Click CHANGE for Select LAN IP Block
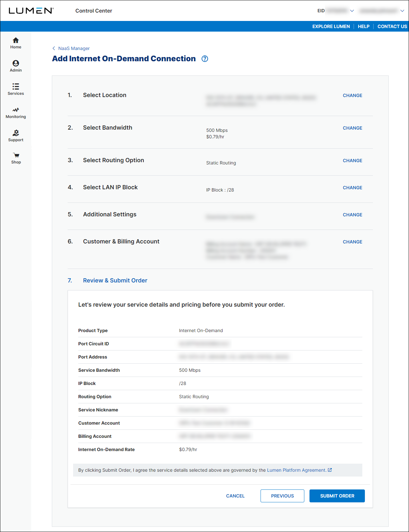 pyautogui.click(x=353, y=188)
